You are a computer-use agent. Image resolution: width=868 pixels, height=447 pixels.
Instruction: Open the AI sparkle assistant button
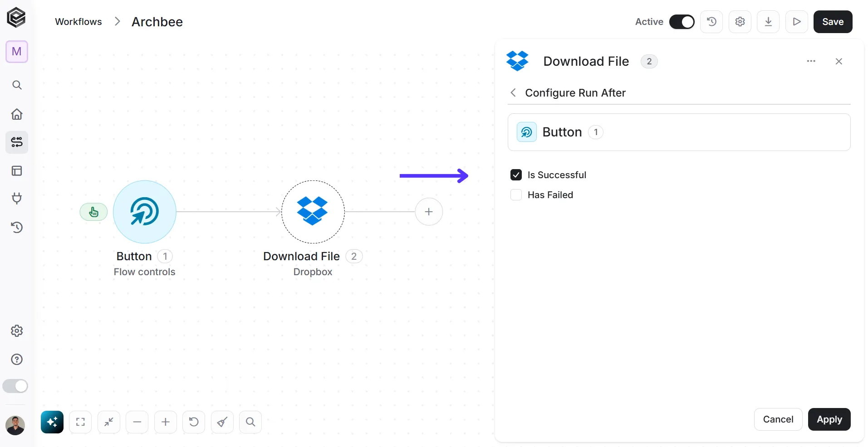click(x=52, y=422)
